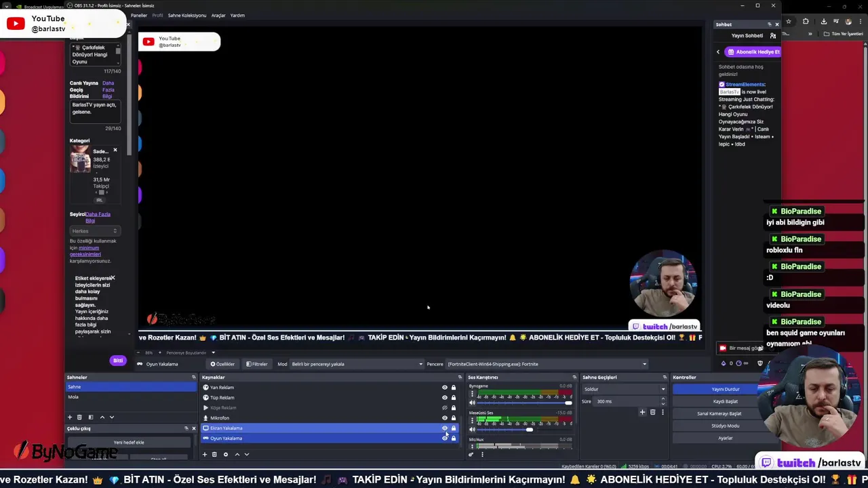
Task: Open Özellikler for selected source
Action: 222,364
